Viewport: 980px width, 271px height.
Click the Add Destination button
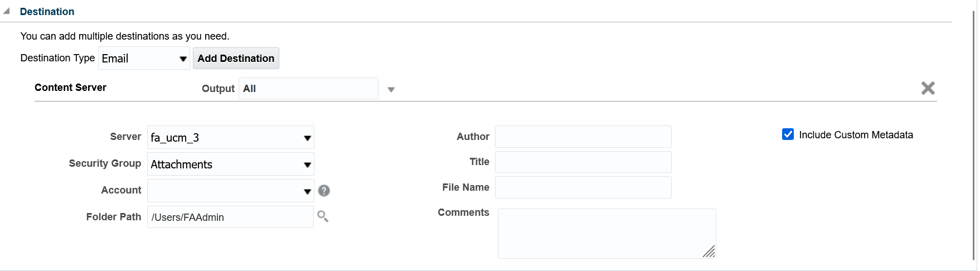pyautogui.click(x=236, y=59)
